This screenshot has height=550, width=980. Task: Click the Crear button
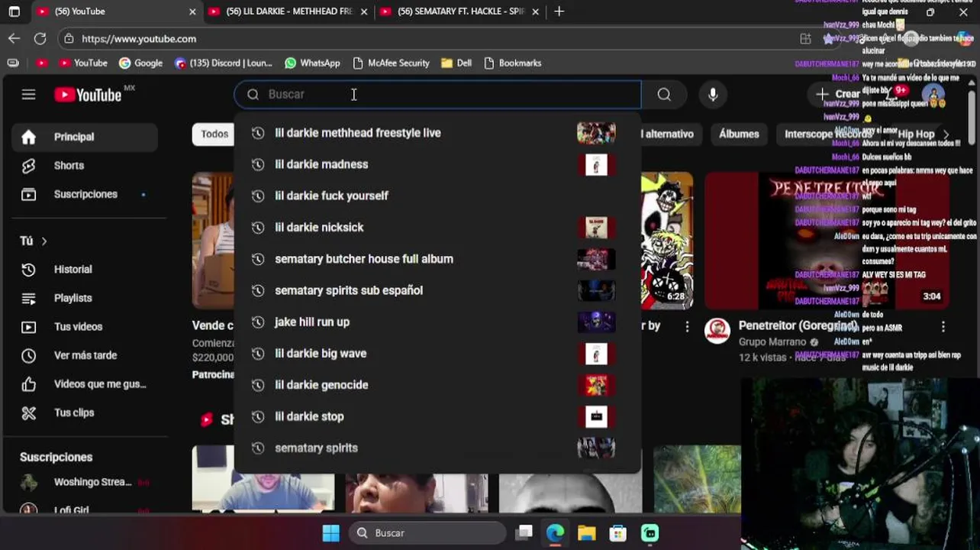click(x=838, y=94)
